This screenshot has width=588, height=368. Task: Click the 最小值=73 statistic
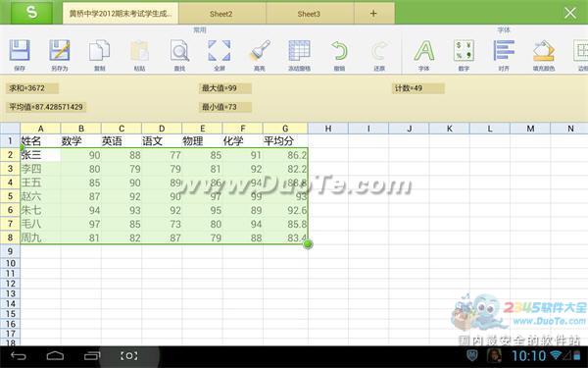click(x=224, y=107)
